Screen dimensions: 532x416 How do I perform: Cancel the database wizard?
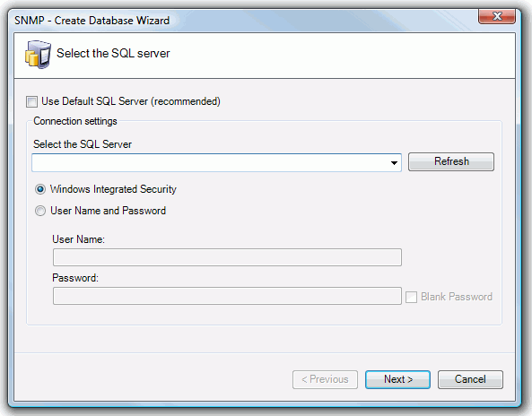[470, 379]
